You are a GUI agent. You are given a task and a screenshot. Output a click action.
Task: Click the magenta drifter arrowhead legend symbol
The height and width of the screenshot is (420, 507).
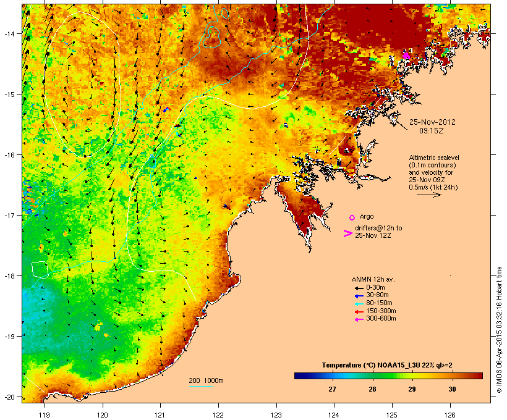(347, 233)
